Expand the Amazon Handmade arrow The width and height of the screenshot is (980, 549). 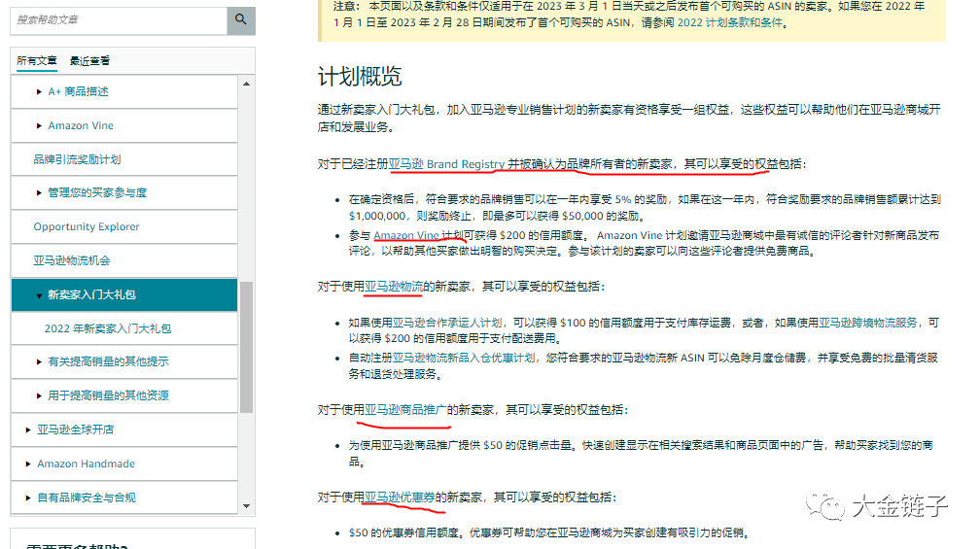(28, 464)
